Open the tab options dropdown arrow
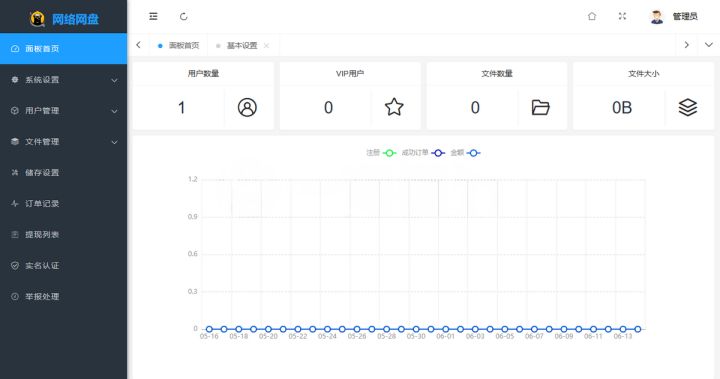This screenshot has width=720, height=379. [709, 45]
